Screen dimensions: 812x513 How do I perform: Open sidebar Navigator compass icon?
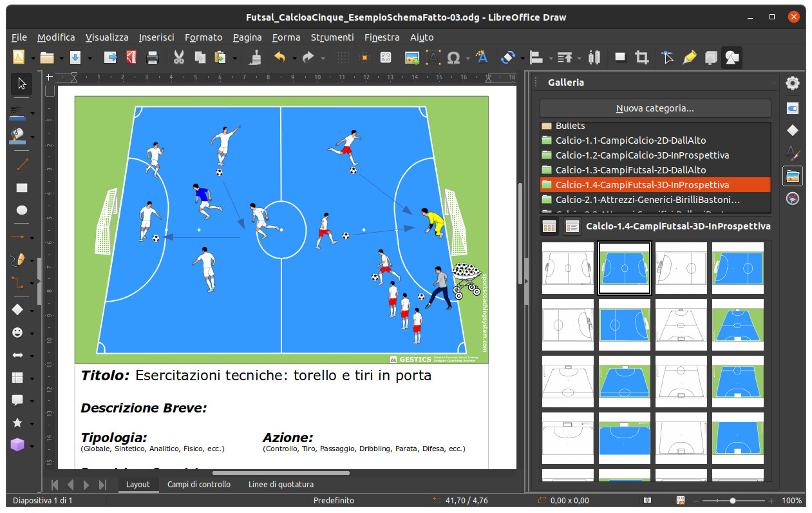pos(793,198)
